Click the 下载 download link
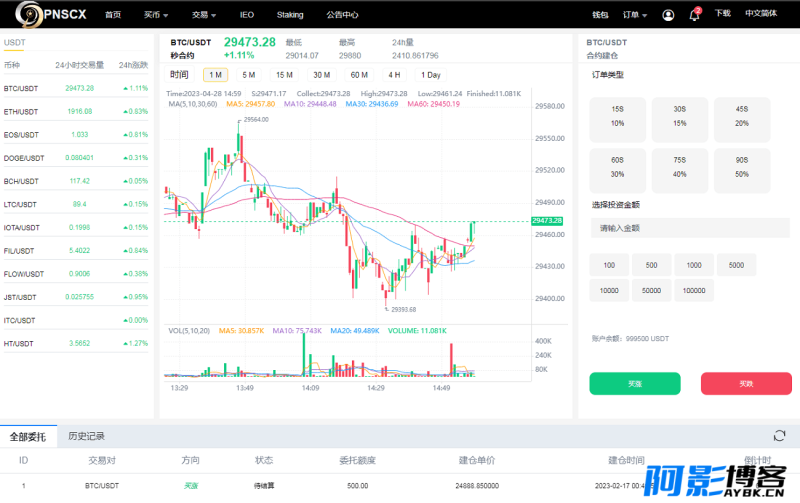The width and height of the screenshot is (800, 503). (722, 13)
